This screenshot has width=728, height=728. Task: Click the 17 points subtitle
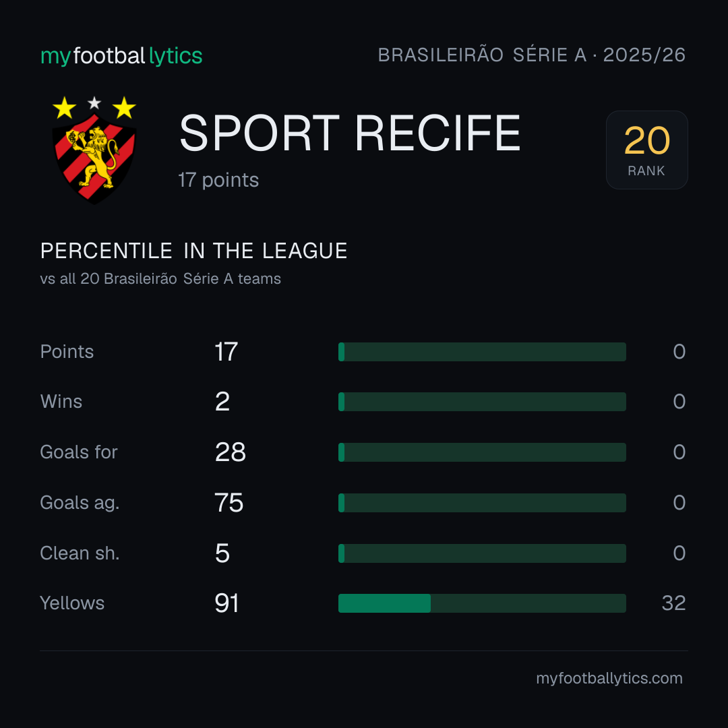218,180
